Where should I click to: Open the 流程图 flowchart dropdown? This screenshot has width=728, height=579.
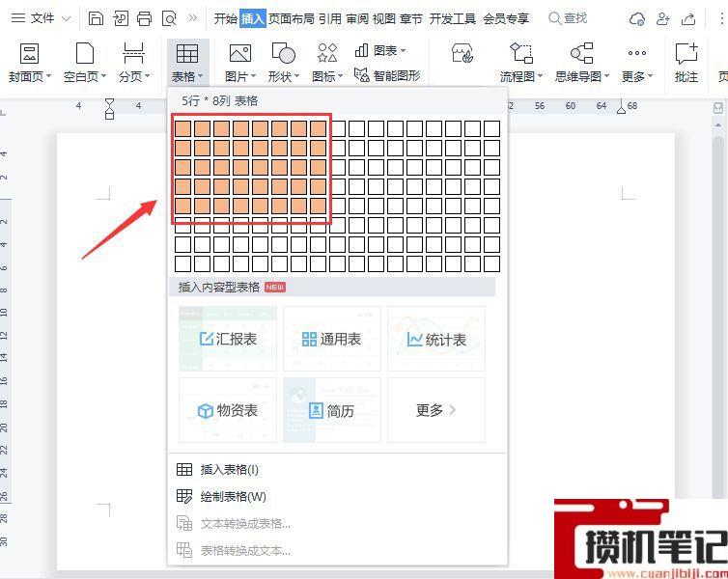521,63
